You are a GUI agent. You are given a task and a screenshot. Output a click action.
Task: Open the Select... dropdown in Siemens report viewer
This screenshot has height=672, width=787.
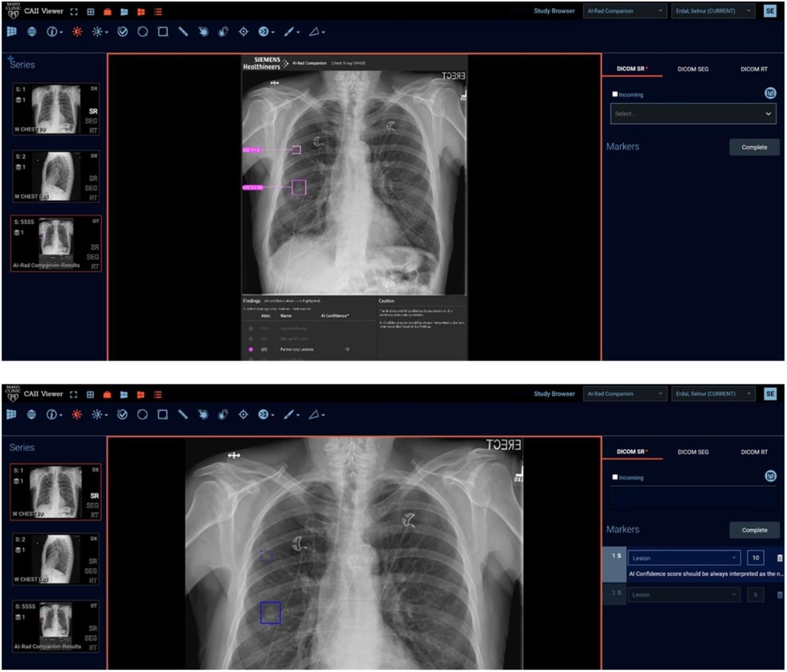coord(693,114)
